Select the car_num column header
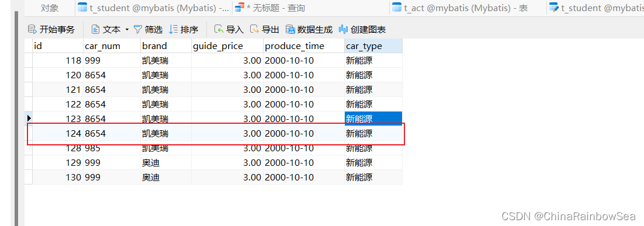The image size is (644, 226). point(112,46)
